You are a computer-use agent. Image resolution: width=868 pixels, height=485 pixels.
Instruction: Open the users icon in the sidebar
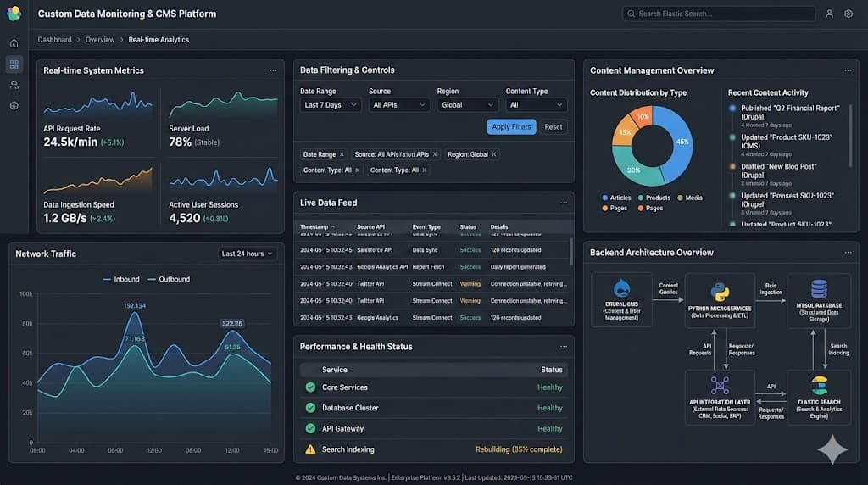tap(14, 85)
